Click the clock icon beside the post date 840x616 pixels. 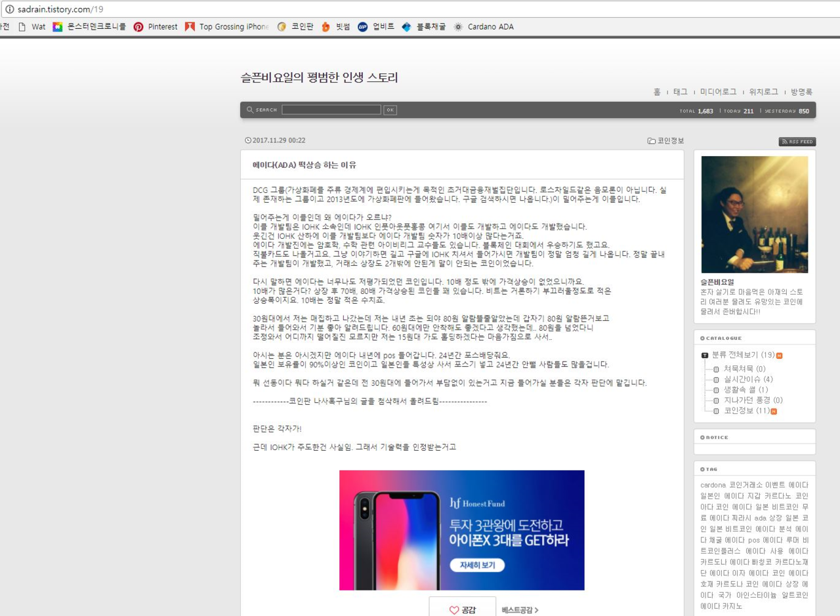coord(247,140)
